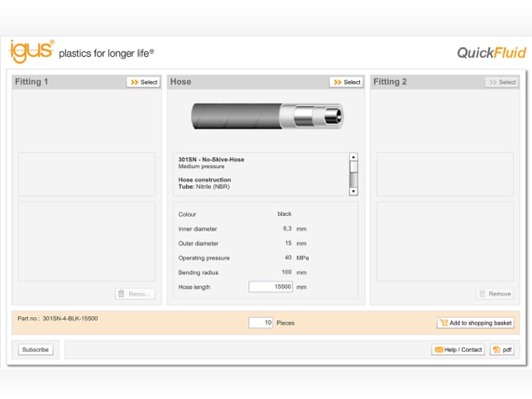Click the part number 301SN-4-BLK-15500
The height and width of the screenshot is (399, 532).
click(x=70, y=319)
